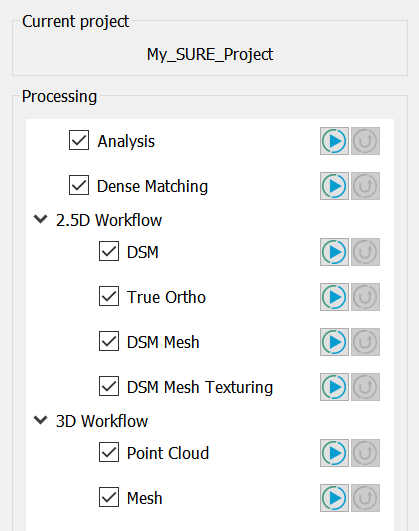The height and width of the screenshot is (531, 419).
Task: Collapse the 3D Workflow section
Action: [x=41, y=420]
